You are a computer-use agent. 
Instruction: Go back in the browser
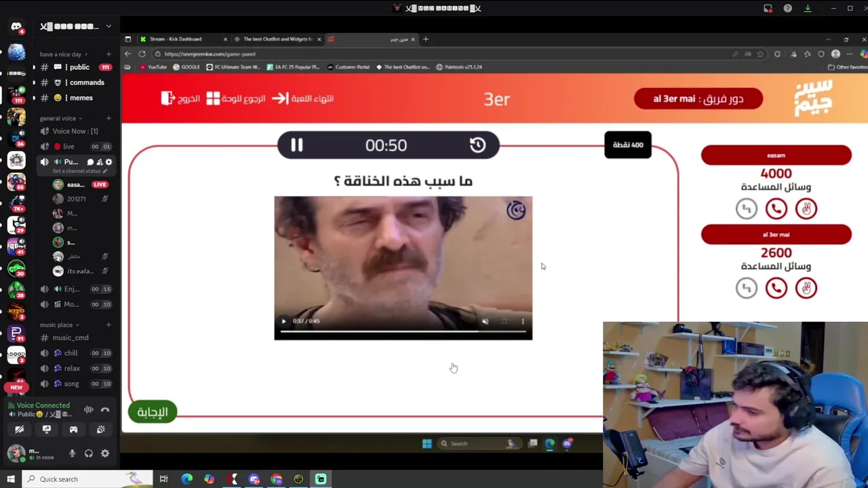(x=128, y=54)
